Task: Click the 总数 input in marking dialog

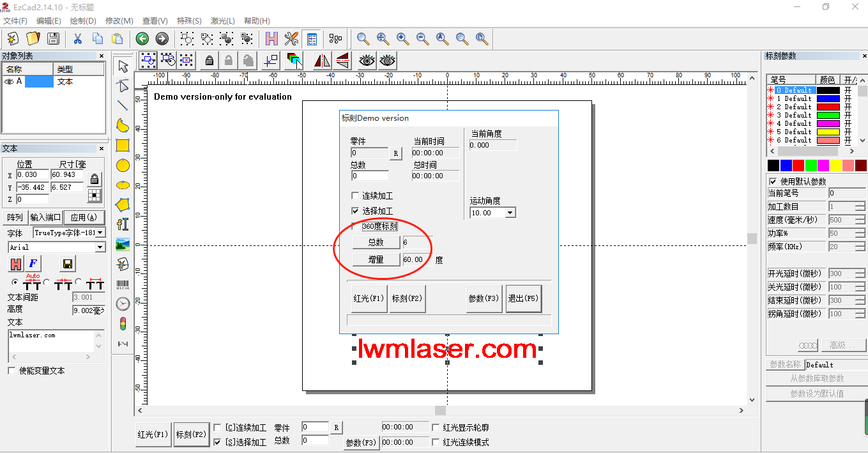Action: (370, 176)
